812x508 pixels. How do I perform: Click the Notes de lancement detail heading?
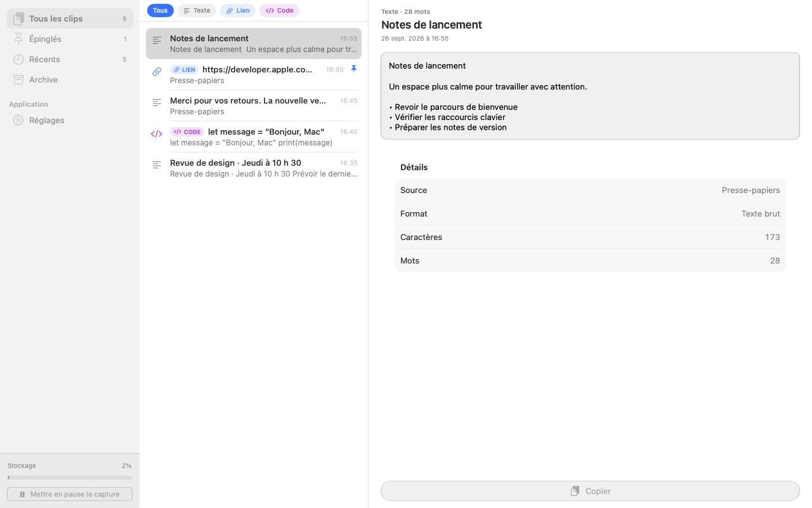point(431,25)
